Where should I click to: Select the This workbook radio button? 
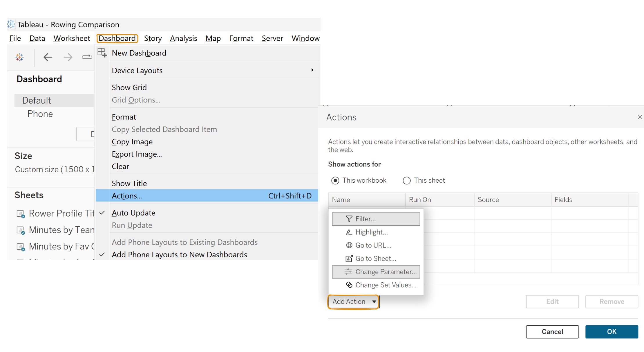tap(335, 180)
